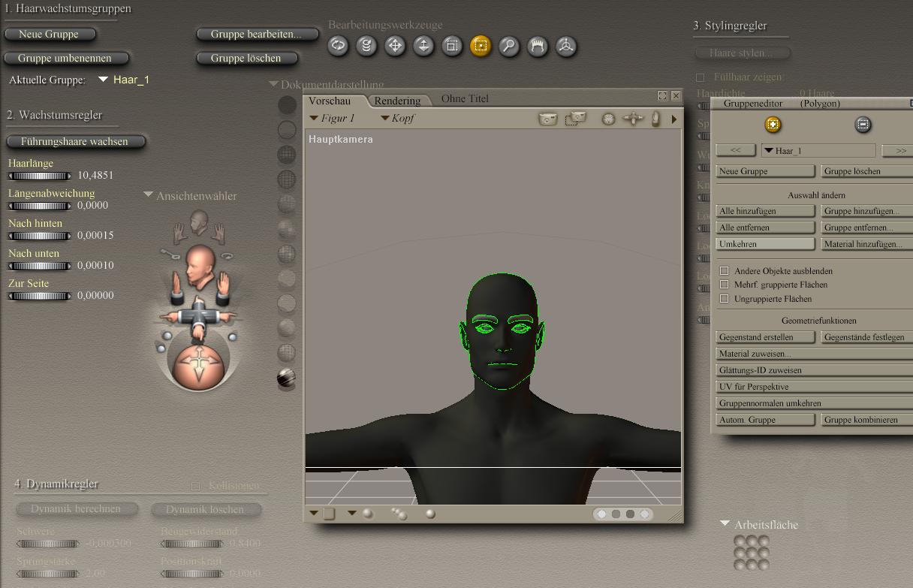The image size is (913, 588).
Task: Click the round icon after Area Render
Action: (x=609, y=119)
